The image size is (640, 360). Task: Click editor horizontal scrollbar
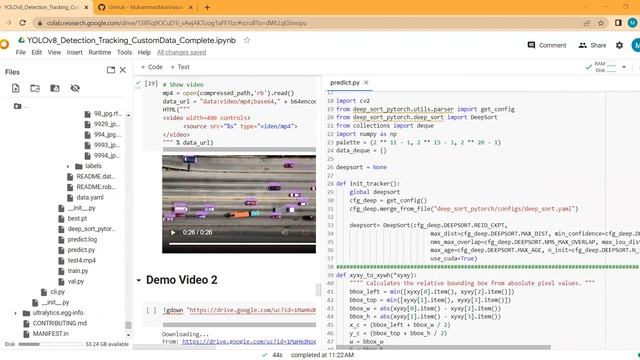tap(442, 347)
